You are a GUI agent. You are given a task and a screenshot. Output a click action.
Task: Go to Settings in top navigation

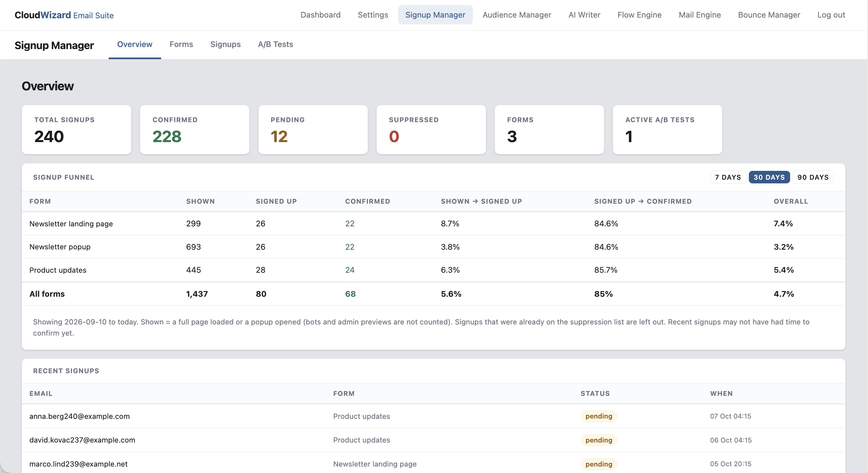pos(373,15)
